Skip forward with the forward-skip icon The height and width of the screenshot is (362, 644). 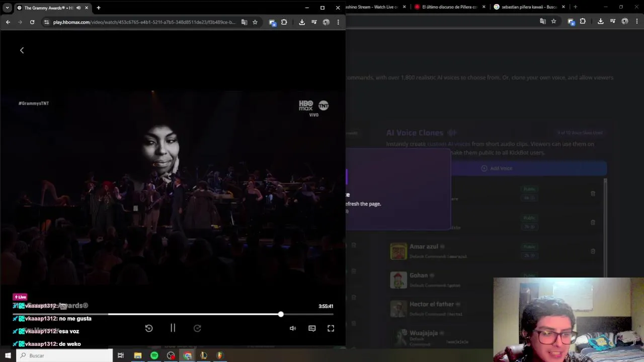pyautogui.click(x=197, y=328)
